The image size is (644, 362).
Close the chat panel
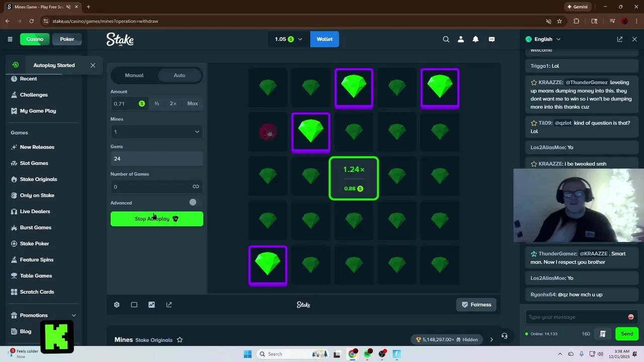click(x=634, y=39)
